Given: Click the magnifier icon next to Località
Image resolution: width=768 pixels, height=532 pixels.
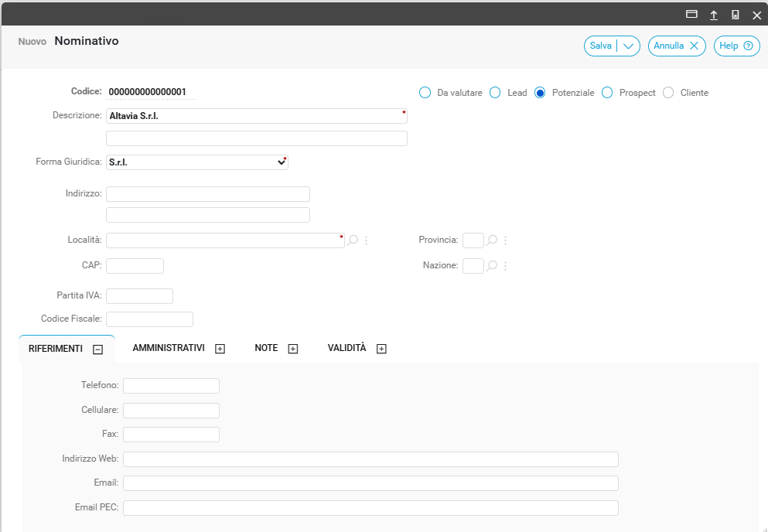Looking at the screenshot, I should [353, 240].
